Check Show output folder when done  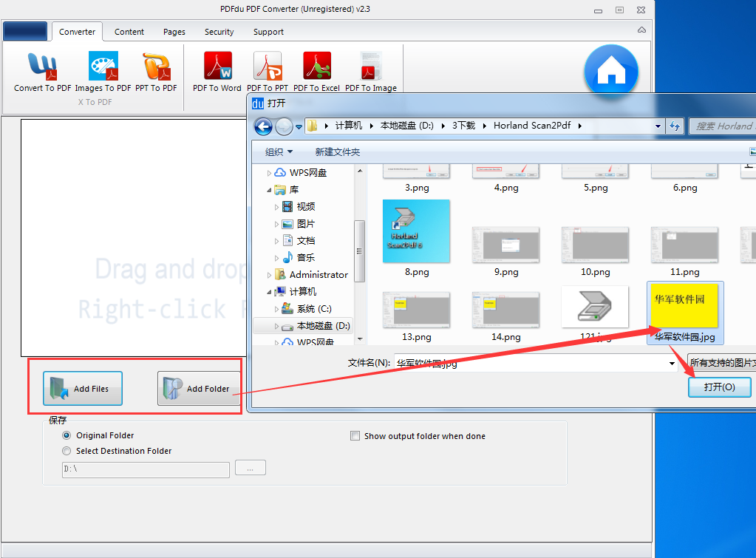pyautogui.click(x=355, y=436)
